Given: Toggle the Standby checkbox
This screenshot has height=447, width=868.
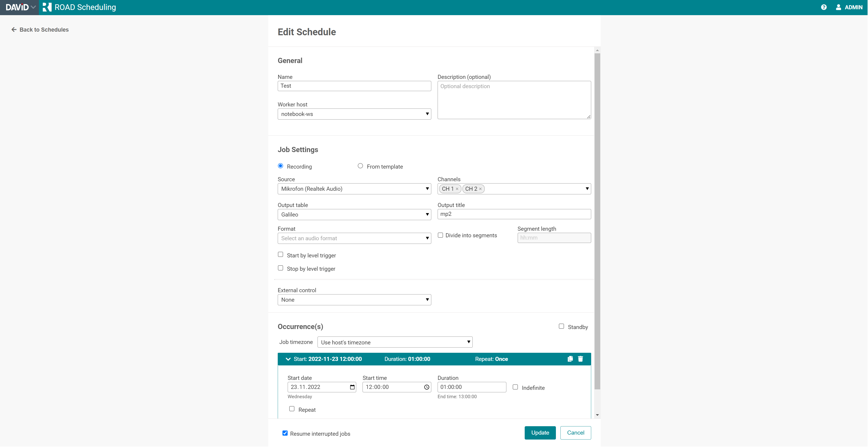Looking at the screenshot, I should (561, 326).
